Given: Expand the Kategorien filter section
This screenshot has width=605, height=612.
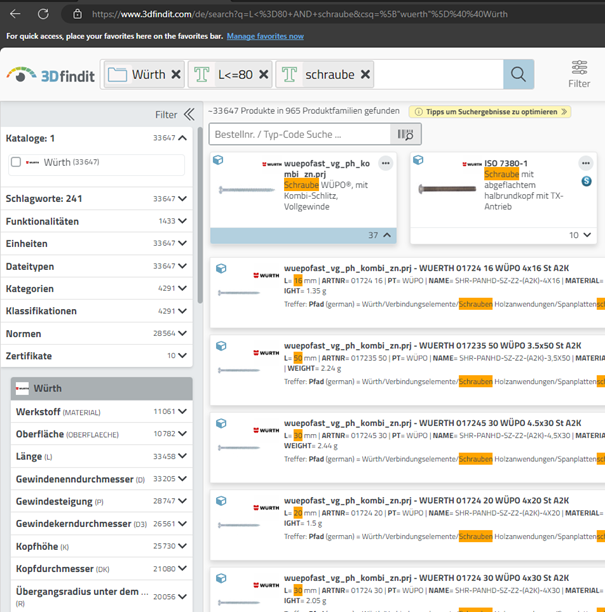Looking at the screenshot, I should click(x=182, y=288).
